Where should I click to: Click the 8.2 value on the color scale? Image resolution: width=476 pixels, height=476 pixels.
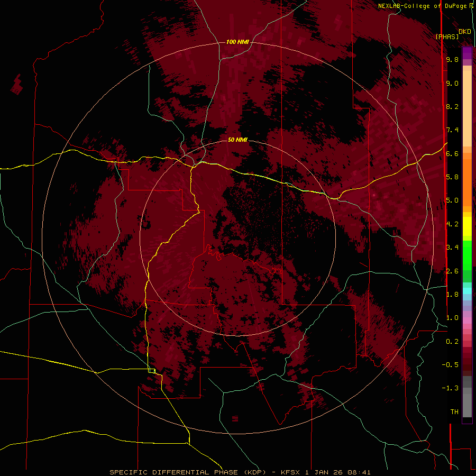click(x=452, y=106)
